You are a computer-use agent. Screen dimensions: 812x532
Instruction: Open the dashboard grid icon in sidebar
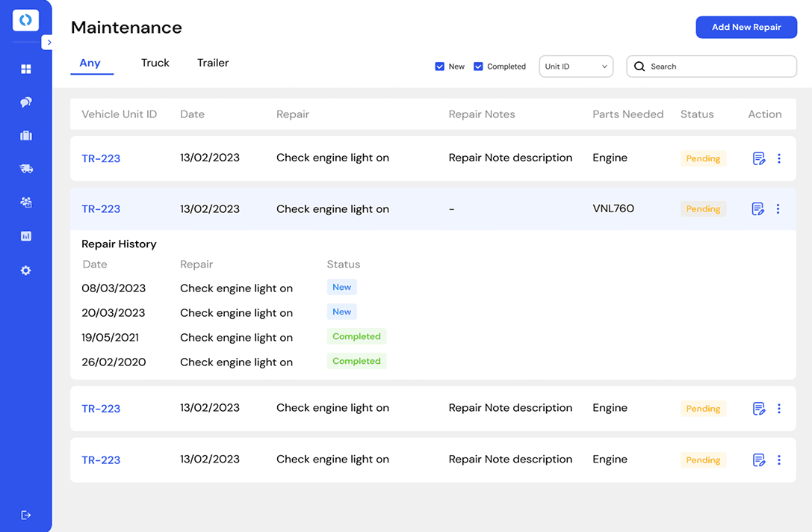coord(26,69)
